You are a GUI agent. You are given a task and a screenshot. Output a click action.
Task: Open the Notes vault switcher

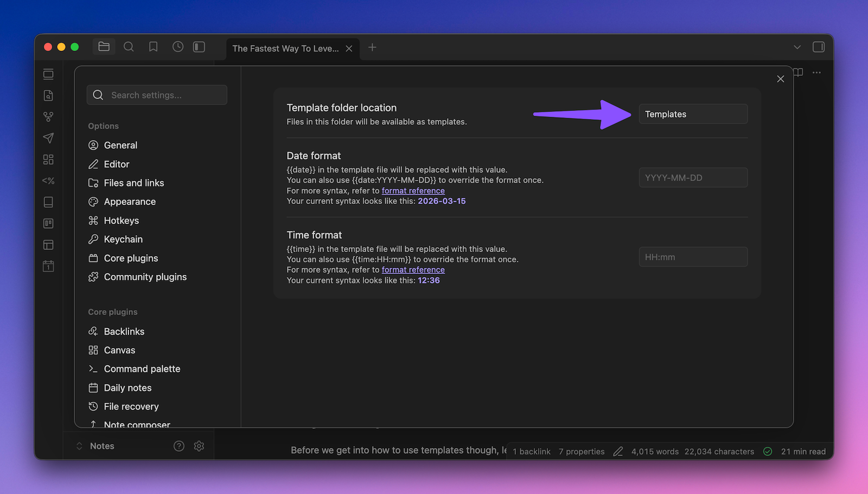[101, 446]
